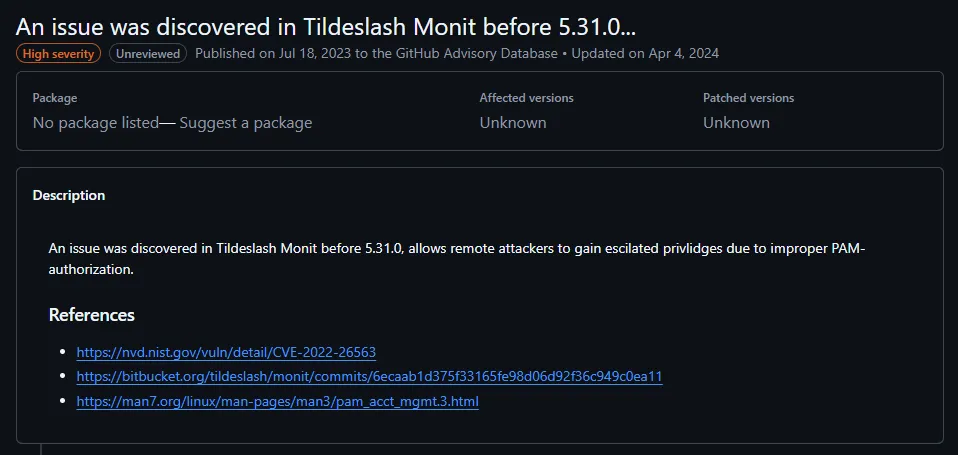Click Unknown under Patched versions

[x=736, y=123]
